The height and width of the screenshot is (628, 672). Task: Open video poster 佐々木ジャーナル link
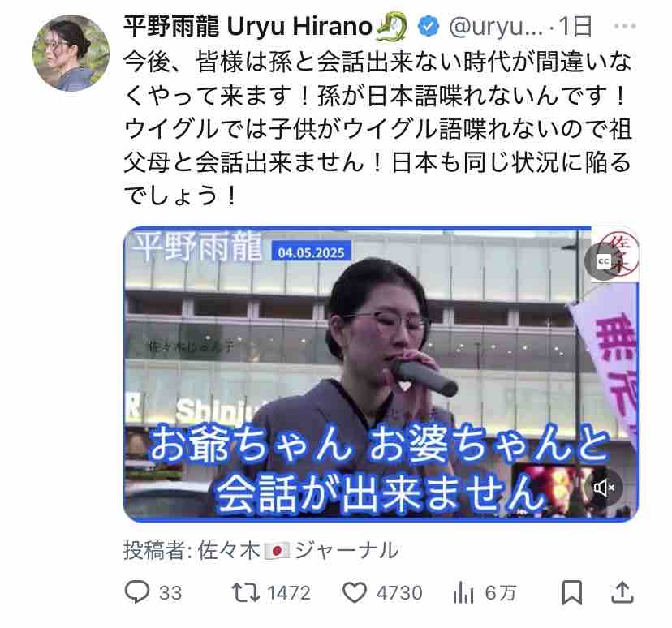[x=299, y=550]
